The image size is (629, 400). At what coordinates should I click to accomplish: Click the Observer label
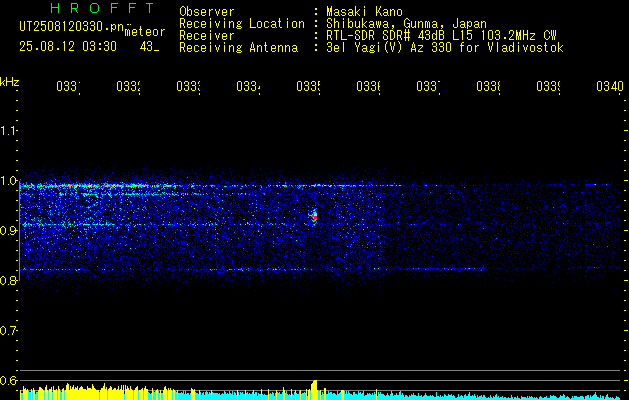[207, 11]
